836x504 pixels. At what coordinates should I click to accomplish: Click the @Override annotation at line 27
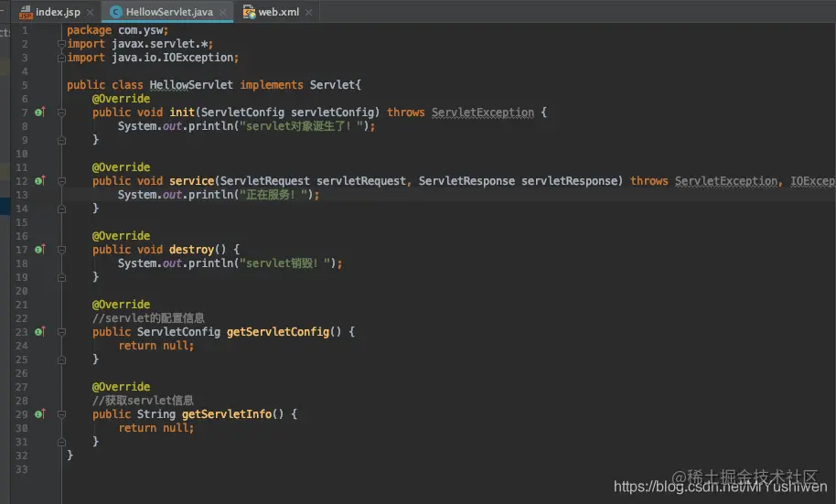point(121,387)
